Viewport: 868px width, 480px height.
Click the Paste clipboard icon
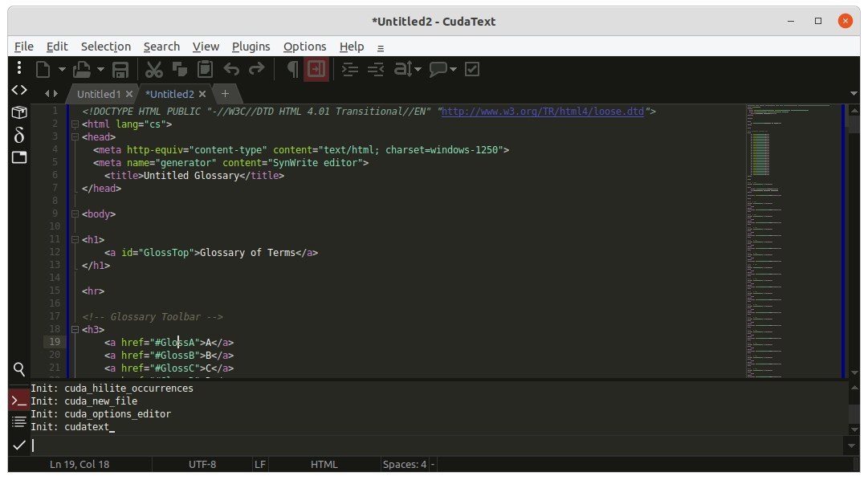tap(205, 70)
